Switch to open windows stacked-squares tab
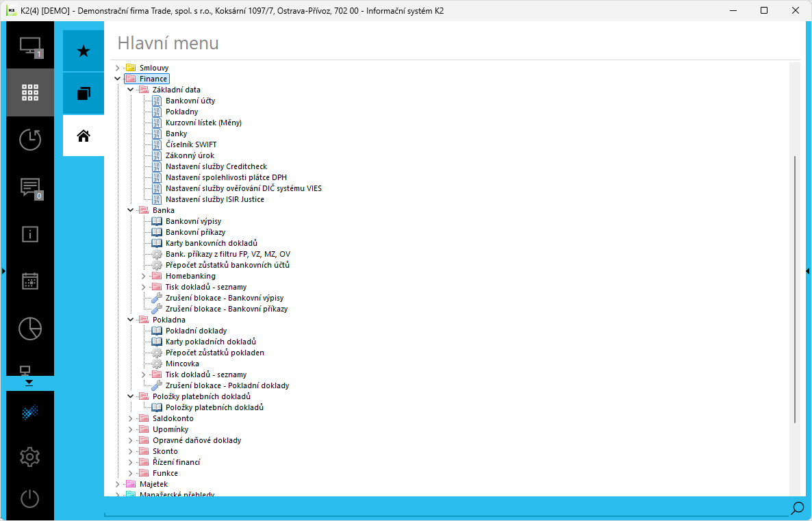Image resolution: width=812 pixels, height=521 pixels. click(84, 93)
